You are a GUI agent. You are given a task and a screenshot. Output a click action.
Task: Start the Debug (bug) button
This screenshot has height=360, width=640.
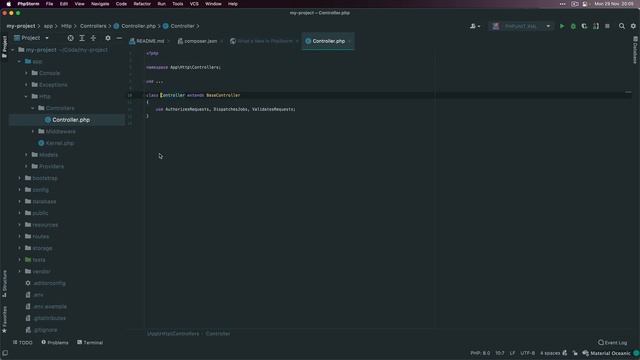pos(573,26)
